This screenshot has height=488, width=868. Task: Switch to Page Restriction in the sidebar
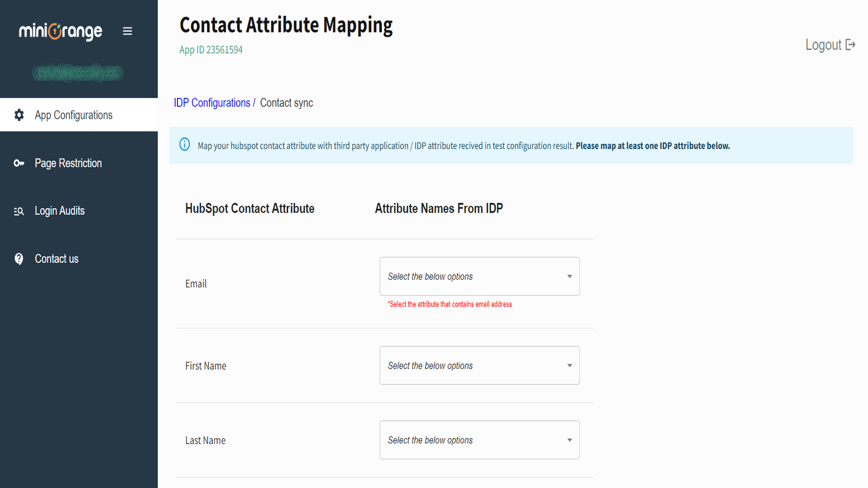[68, 163]
